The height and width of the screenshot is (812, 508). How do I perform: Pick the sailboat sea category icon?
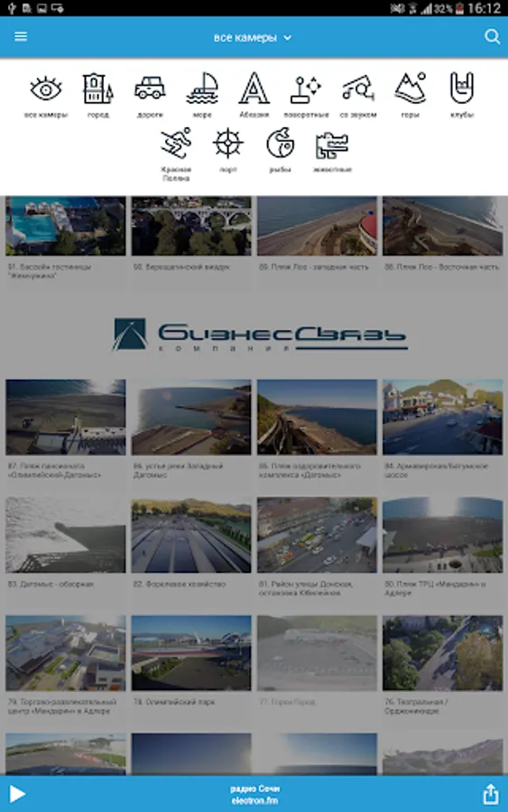pyautogui.click(x=202, y=88)
